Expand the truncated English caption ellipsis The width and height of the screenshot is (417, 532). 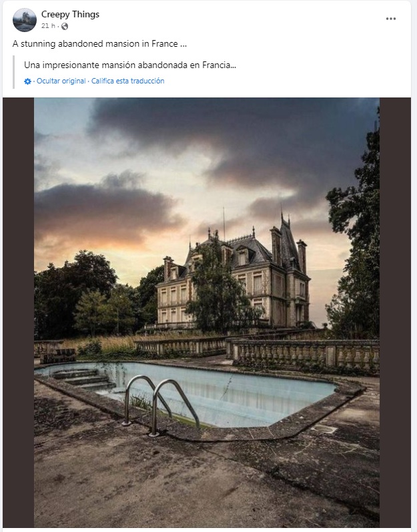coord(183,44)
